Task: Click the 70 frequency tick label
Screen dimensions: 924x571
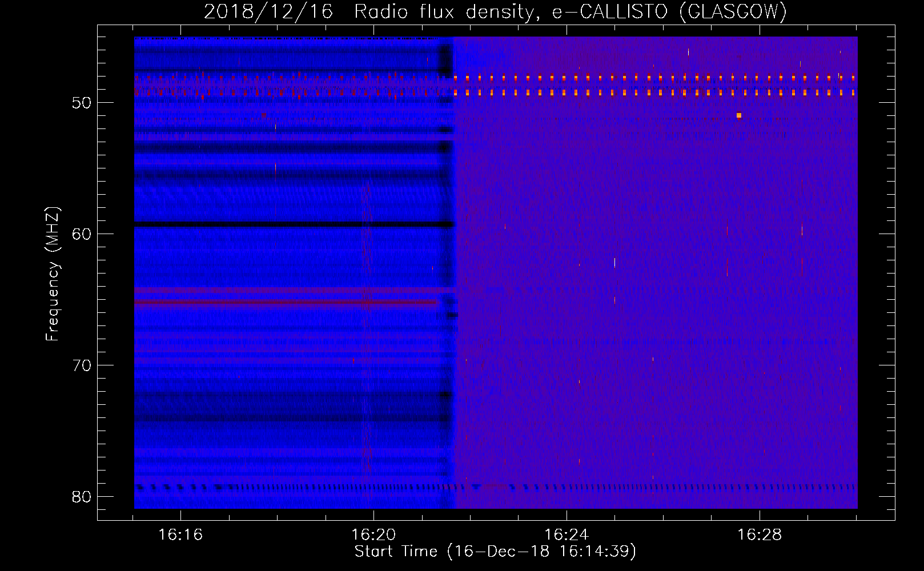Action: pos(82,365)
